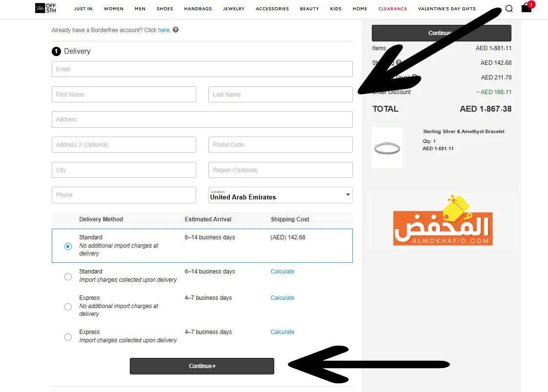The height and width of the screenshot is (392, 548).
Task: Open the BEAUTY menu
Action: point(309,9)
